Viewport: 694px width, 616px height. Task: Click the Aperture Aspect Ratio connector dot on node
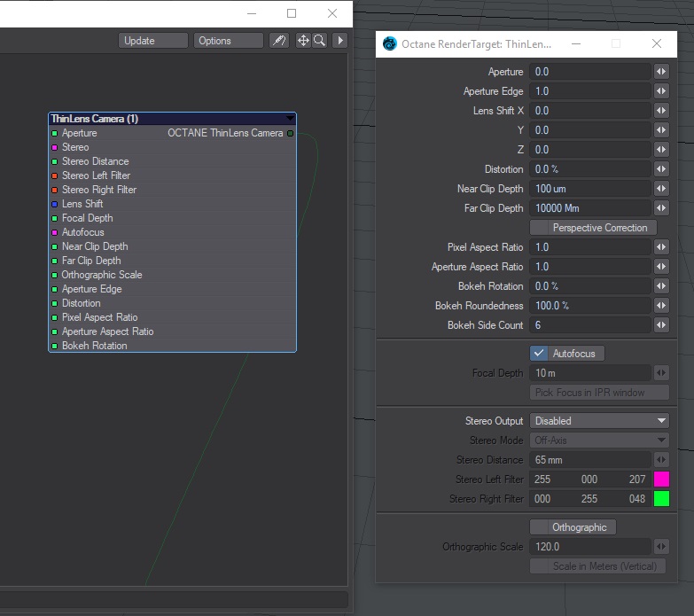tap(54, 331)
